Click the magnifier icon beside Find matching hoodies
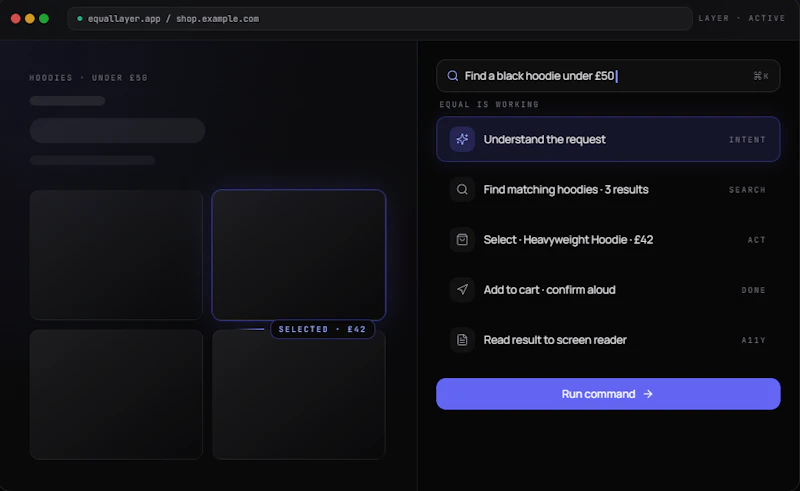Image resolution: width=800 pixels, height=491 pixels. click(x=462, y=189)
